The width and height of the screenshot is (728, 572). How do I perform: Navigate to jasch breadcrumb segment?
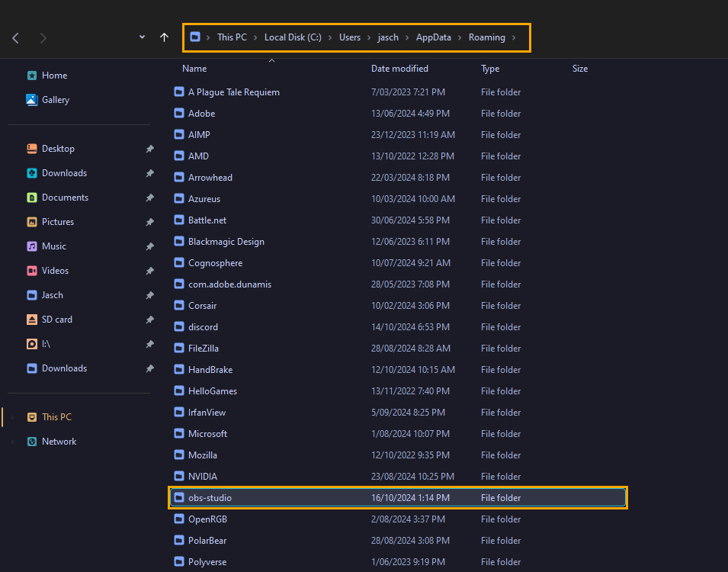[x=388, y=37]
